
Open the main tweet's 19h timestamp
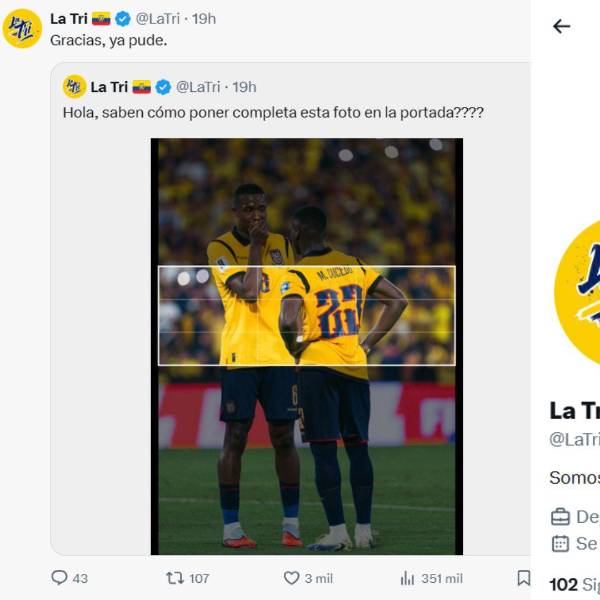(204, 19)
